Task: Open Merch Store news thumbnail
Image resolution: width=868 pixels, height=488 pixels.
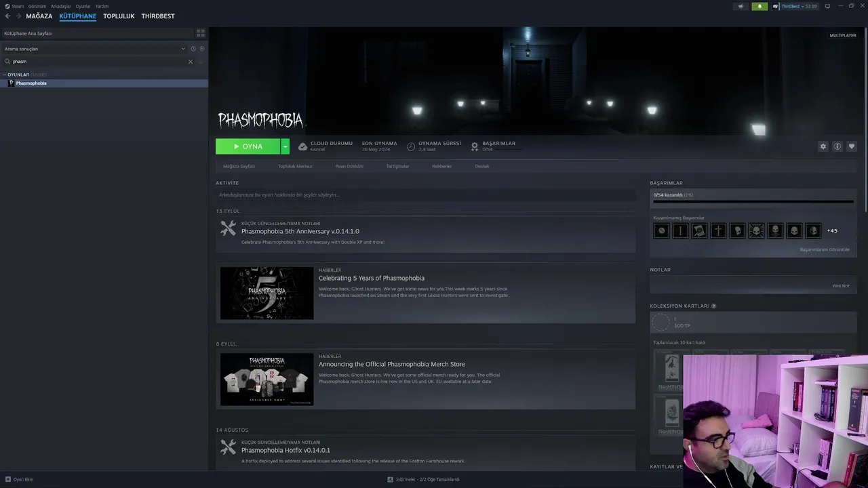Action: [267, 379]
